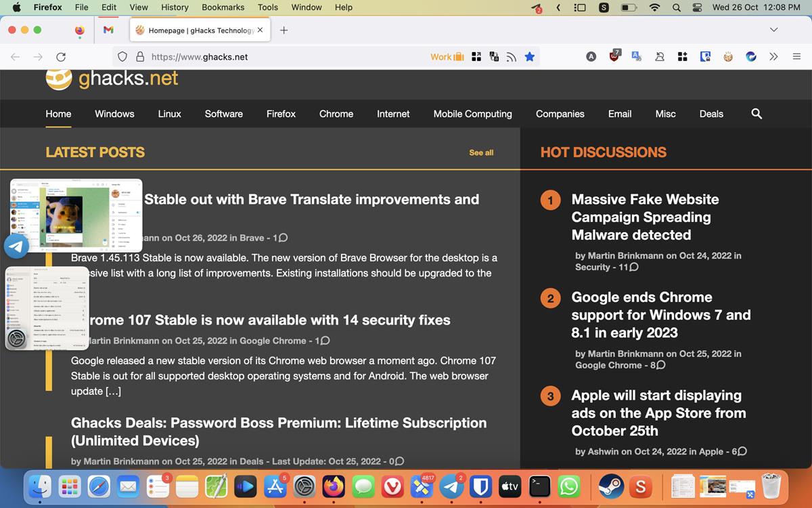Open the Tools menu
Image resolution: width=812 pixels, height=508 pixels.
point(268,7)
